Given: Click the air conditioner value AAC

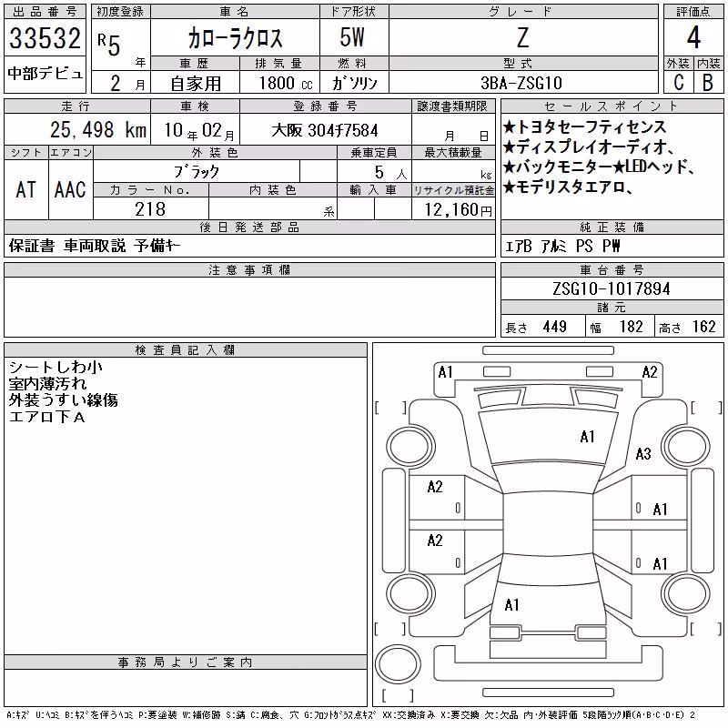Looking at the screenshot, I should click(70, 190).
